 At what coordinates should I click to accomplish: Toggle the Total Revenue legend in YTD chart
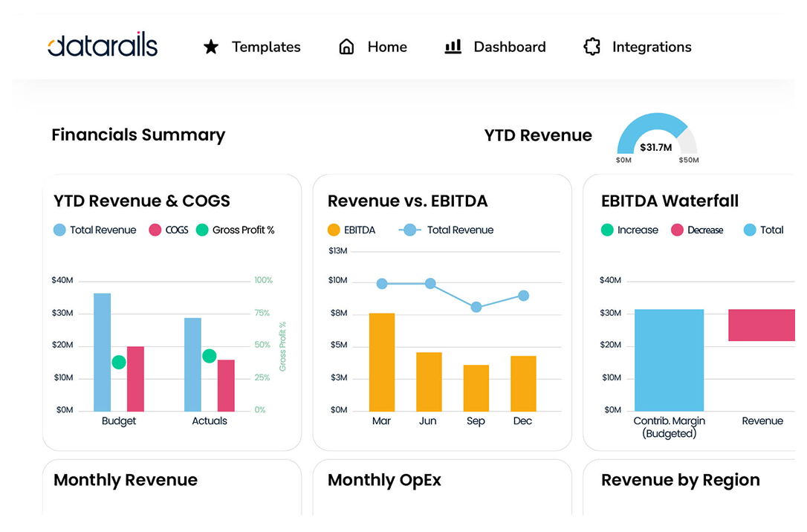(94, 230)
